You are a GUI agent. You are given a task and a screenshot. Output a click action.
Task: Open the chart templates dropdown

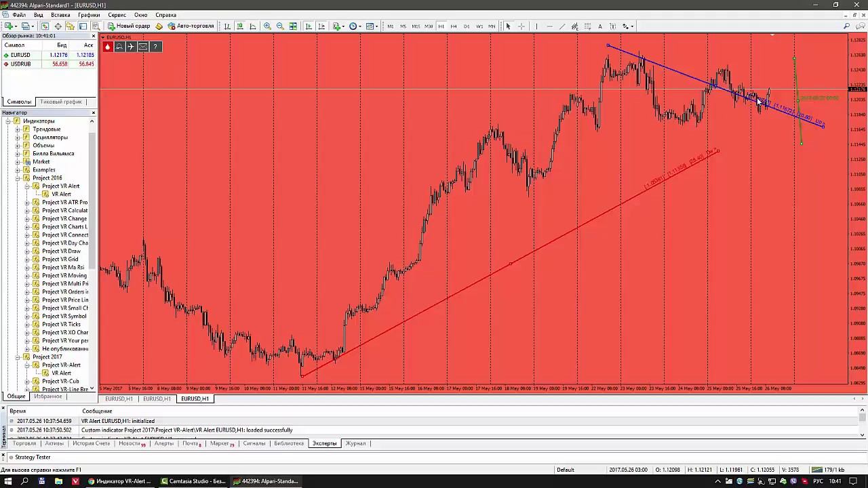pos(372,26)
